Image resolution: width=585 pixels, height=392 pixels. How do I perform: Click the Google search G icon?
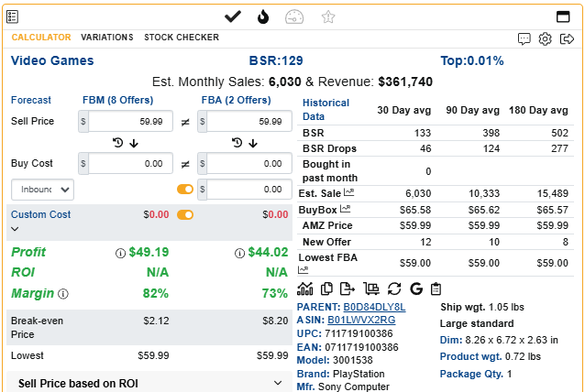click(x=416, y=289)
